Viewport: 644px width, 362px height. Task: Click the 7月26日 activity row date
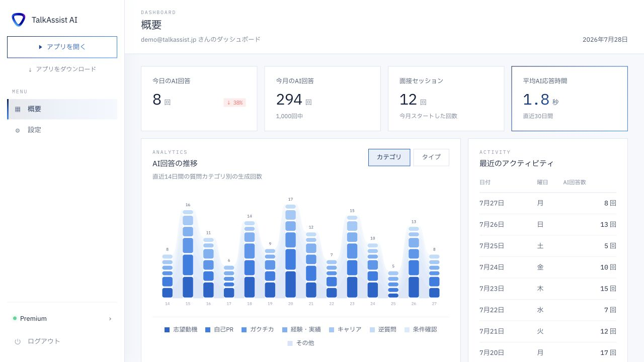coord(492,225)
